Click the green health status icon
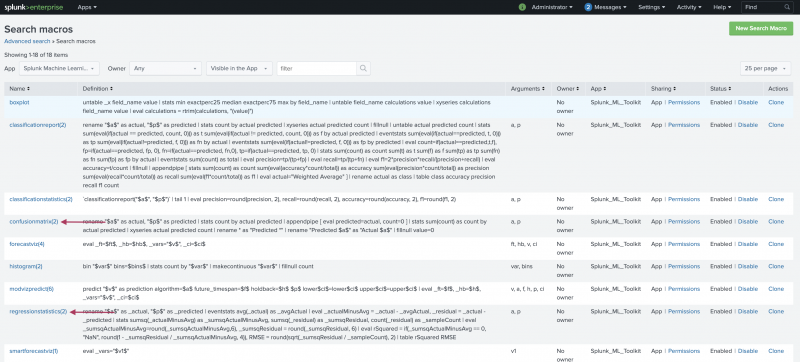This screenshot has height=362, width=800. tap(522, 7)
